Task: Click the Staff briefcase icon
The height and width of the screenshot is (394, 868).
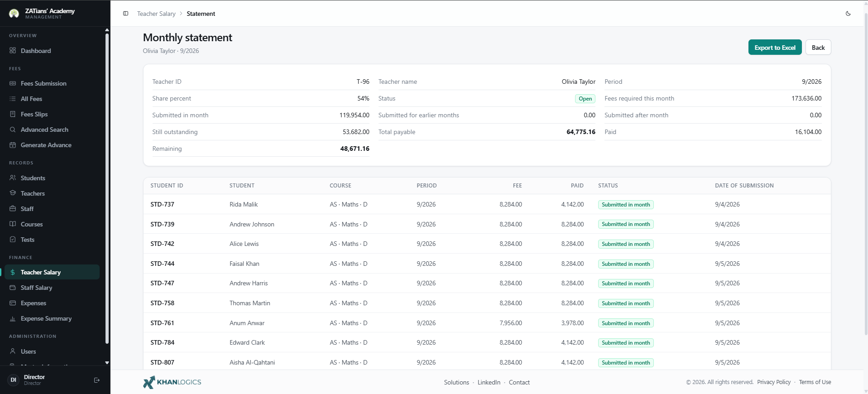Action: tap(13, 209)
